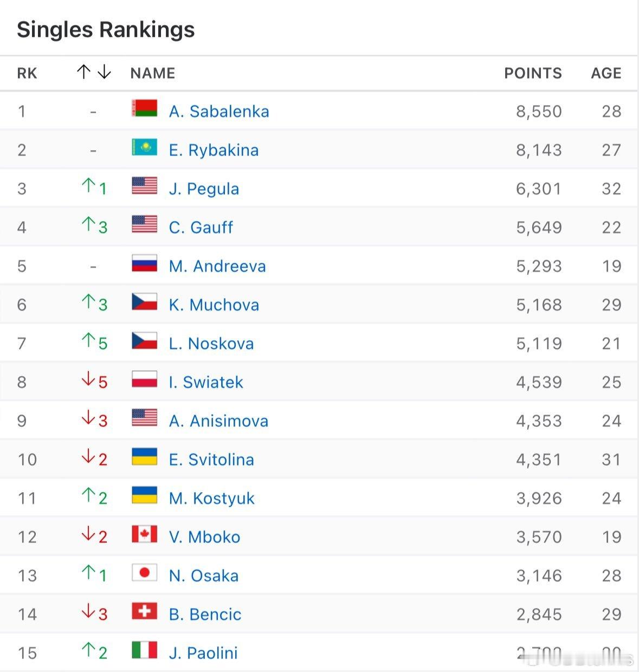Go to K. Muchova's profile link
This screenshot has height=672, width=639.
(x=214, y=305)
